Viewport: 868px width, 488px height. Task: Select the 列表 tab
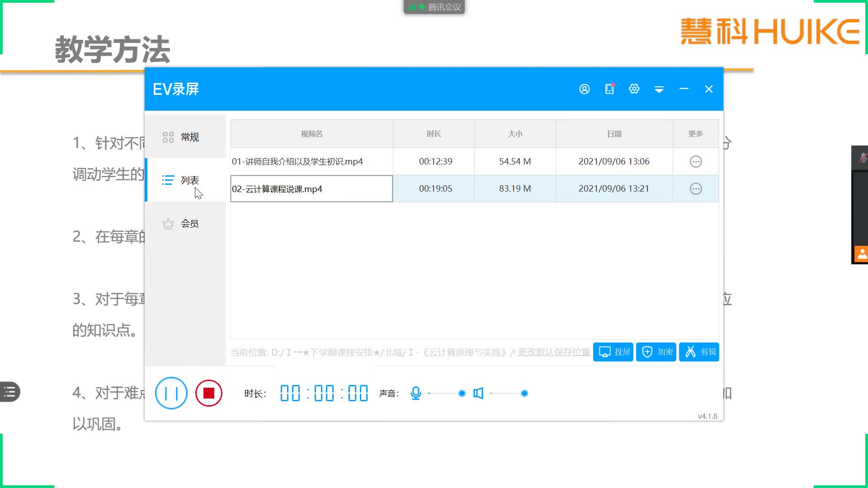[x=185, y=180]
